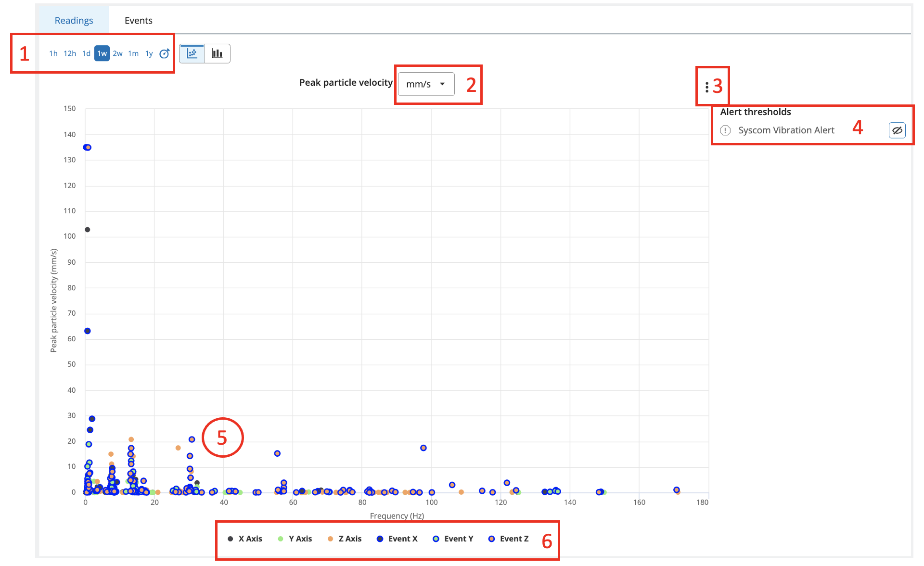Select the 12h time range
924x566 pixels.
(70, 53)
